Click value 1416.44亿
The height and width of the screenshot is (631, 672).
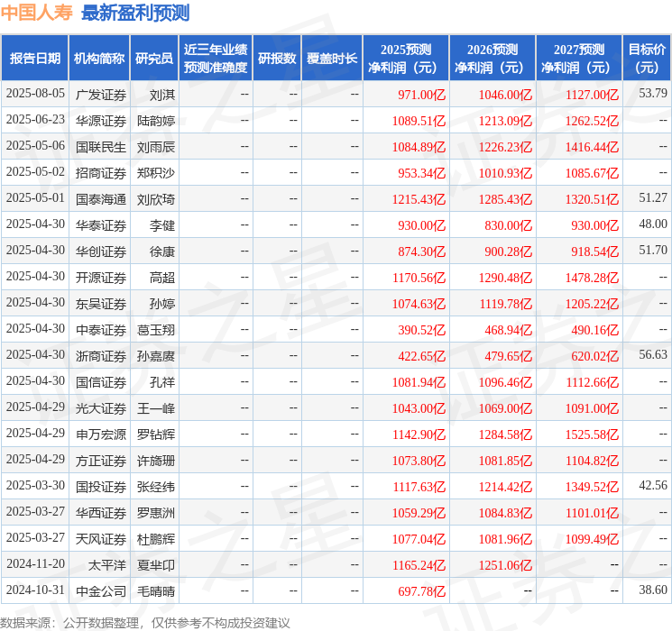click(x=592, y=147)
